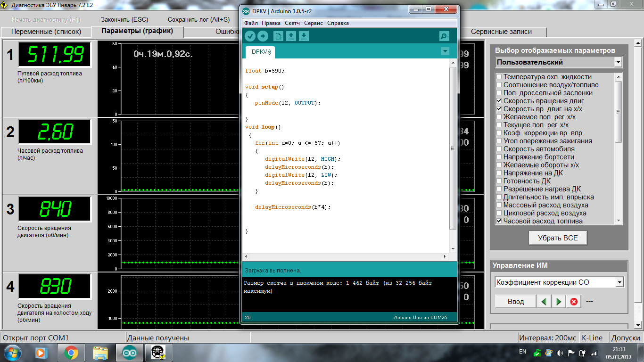
Task: Launch the media player from taskbar
Action: pyautogui.click(x=42, y=353)
